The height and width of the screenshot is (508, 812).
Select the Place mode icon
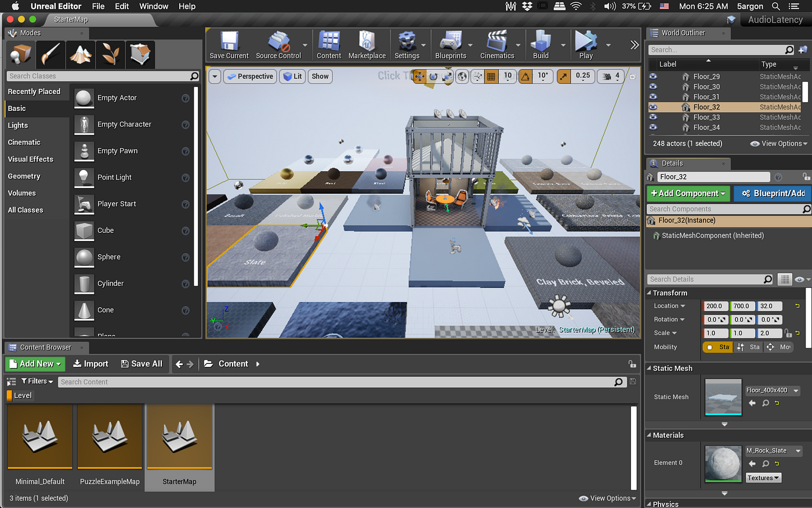click(x=20, y=55)
